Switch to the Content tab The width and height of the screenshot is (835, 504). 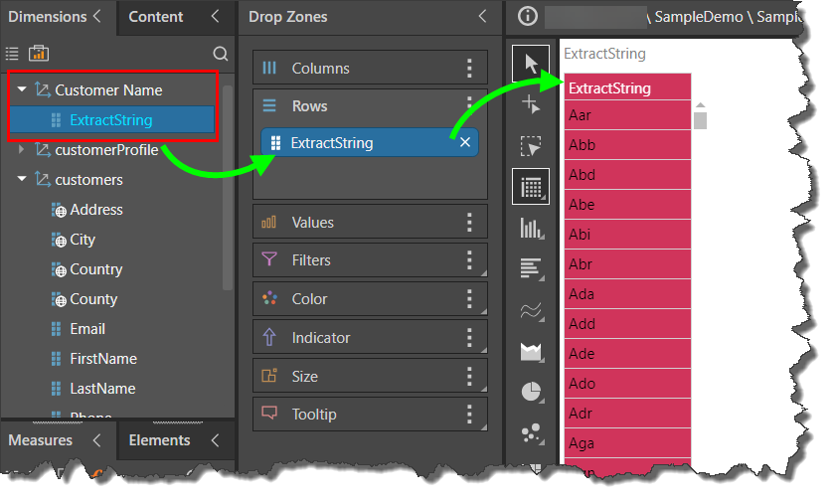[155, 17]
